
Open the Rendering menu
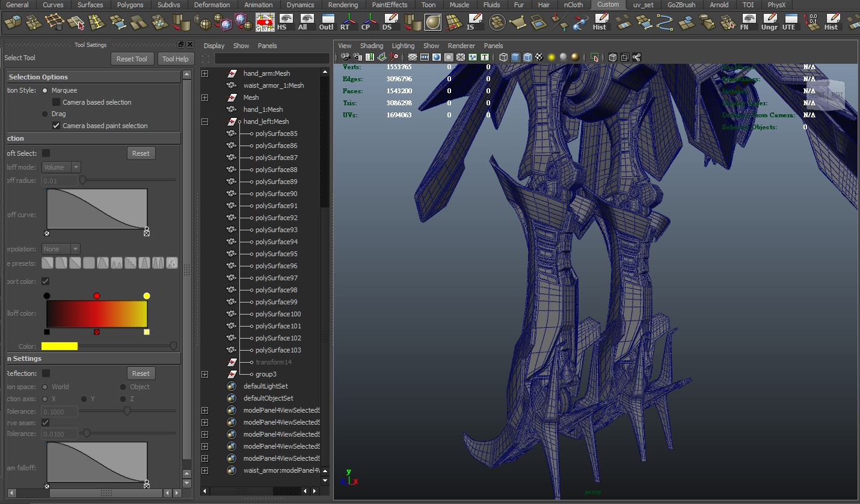coord(343,5)
